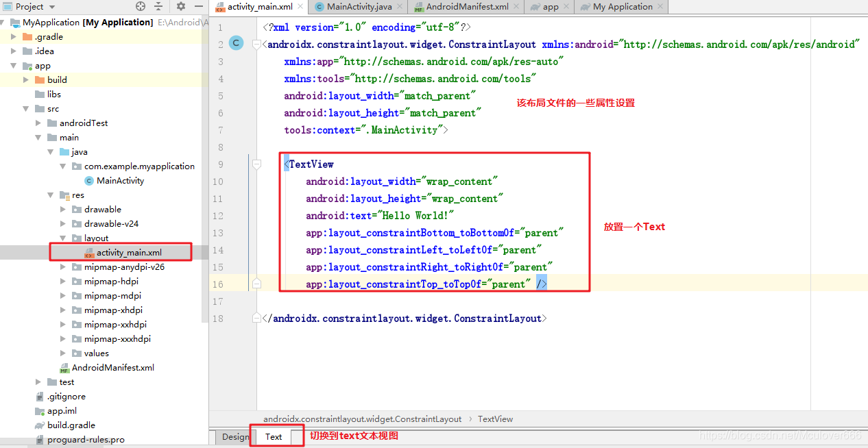868x448 pixels.
Task: Close the AndroidManifest.xml editor tab
Action: coord(517,7)
